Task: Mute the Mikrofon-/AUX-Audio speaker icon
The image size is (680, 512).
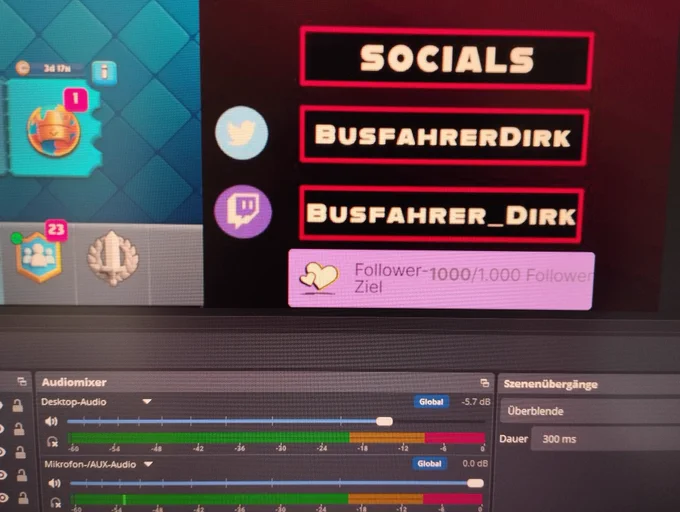Action: [54, 483]
